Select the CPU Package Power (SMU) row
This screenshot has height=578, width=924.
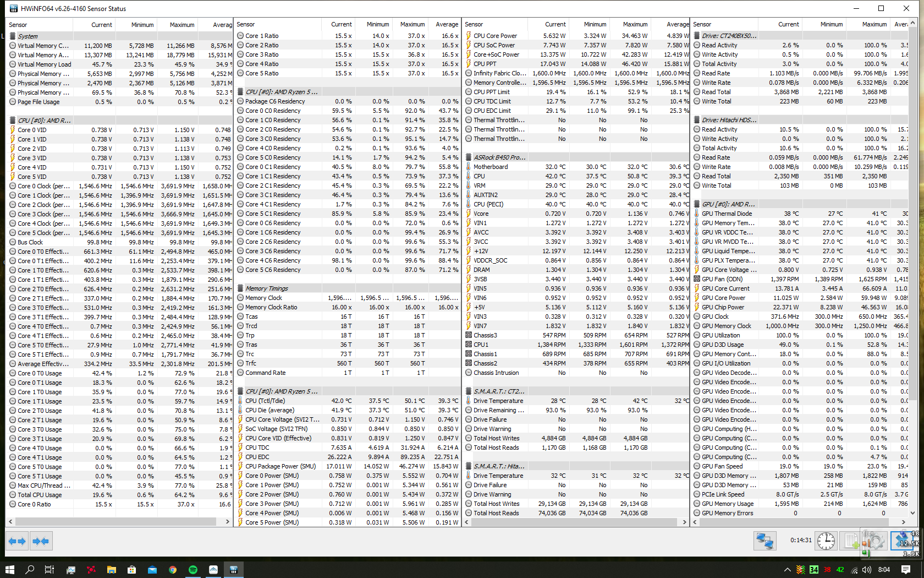pos(348,466)
